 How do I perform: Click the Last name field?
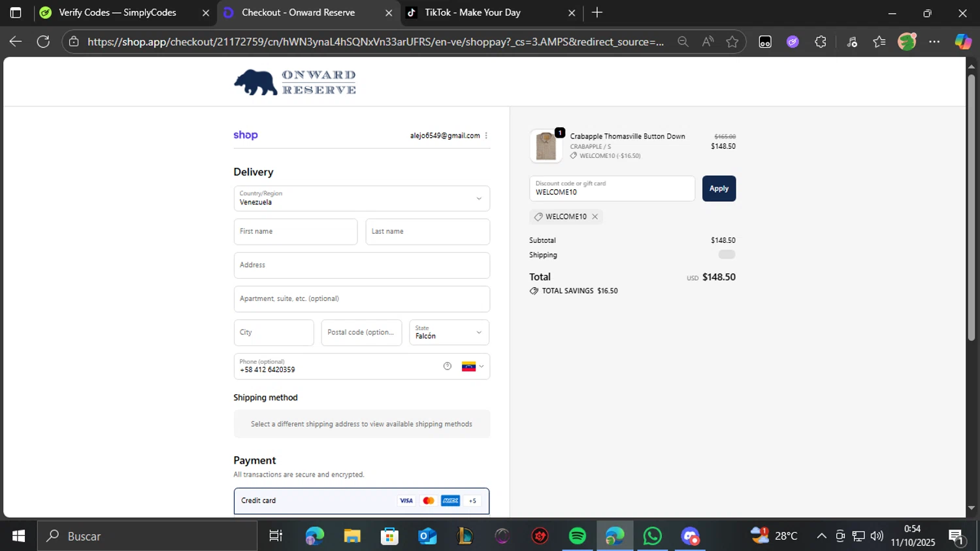pos(427,232)
